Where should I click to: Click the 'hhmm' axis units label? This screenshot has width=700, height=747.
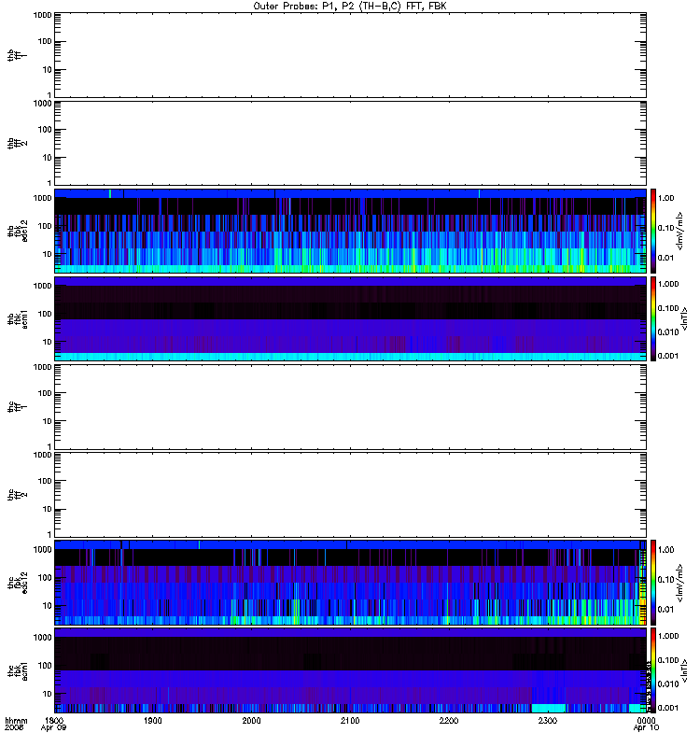(x=16, y=721)
